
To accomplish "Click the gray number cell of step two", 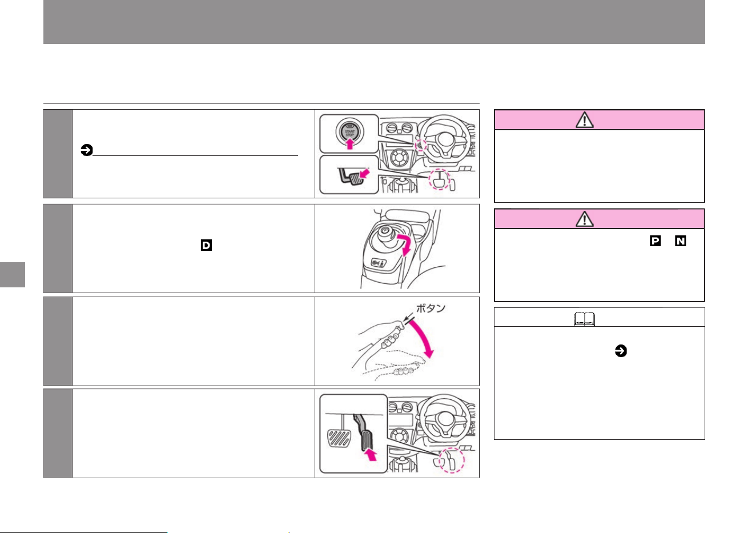I will 58,248.
